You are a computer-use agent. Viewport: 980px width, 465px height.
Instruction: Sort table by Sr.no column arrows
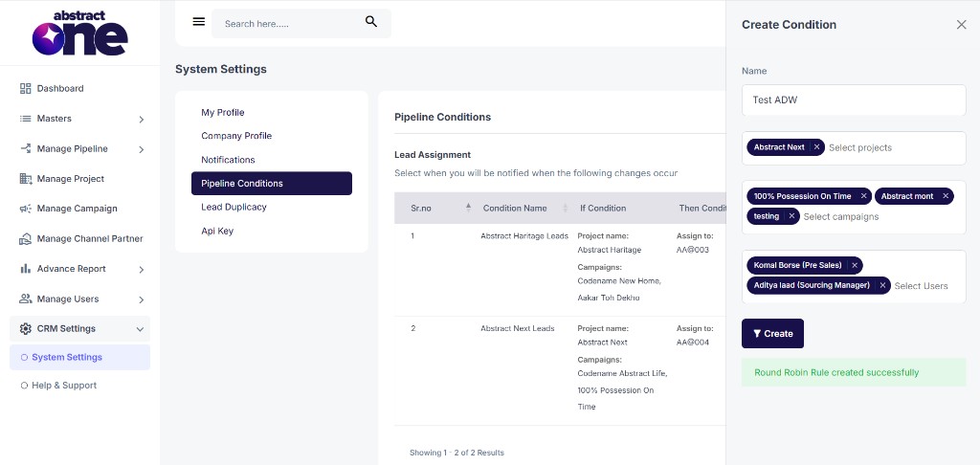[468, 208]
